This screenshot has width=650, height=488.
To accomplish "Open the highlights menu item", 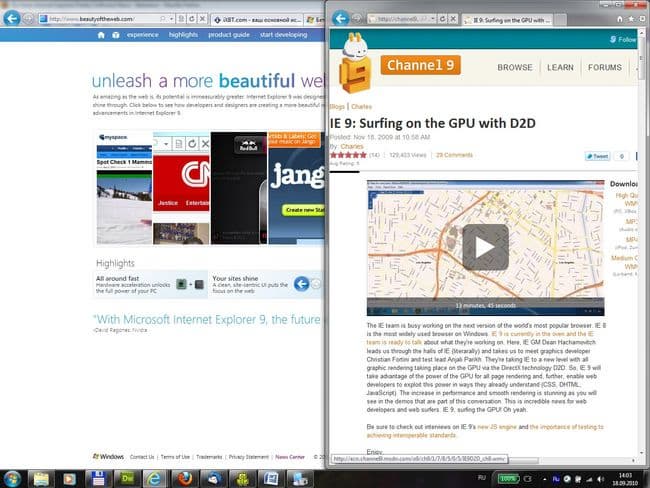I will [183, 35].
